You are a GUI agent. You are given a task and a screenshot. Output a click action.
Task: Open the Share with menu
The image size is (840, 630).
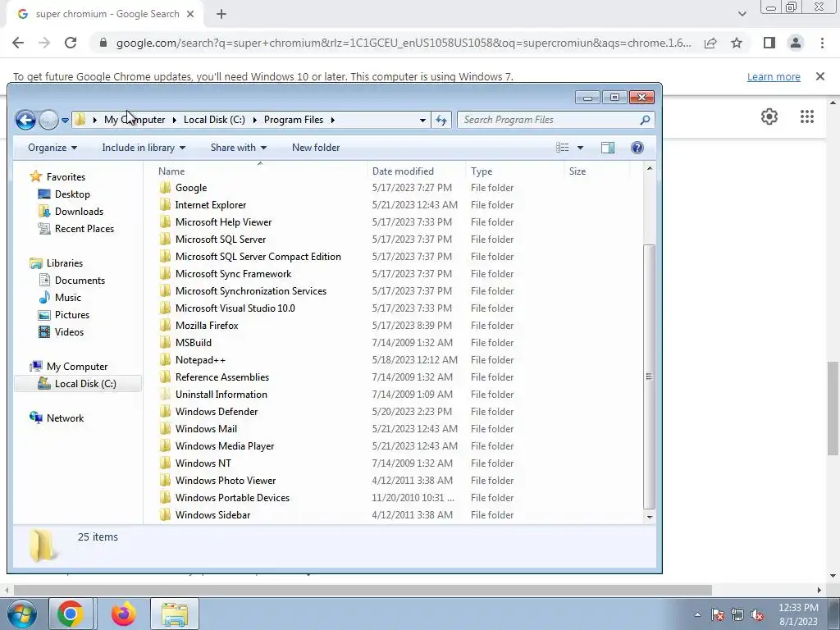(x=239, y=148)
